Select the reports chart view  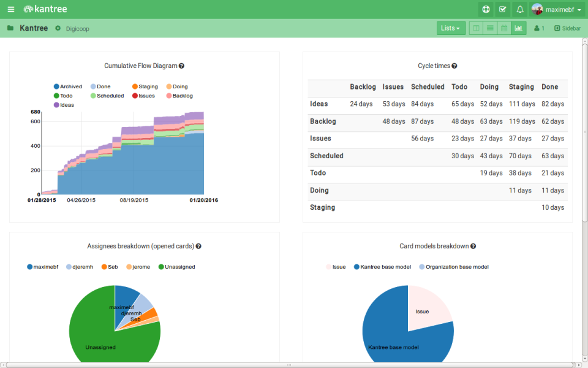click(519, 28)
